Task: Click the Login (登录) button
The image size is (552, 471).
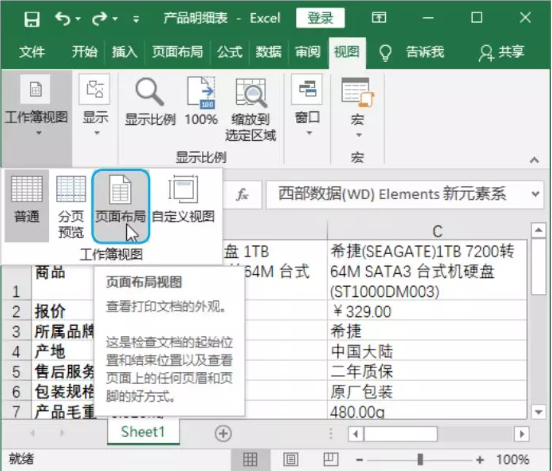Action: point(320,18)
